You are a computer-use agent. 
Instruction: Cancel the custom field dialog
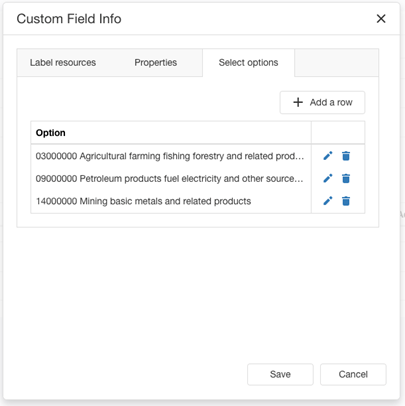[x=353, y=374]
